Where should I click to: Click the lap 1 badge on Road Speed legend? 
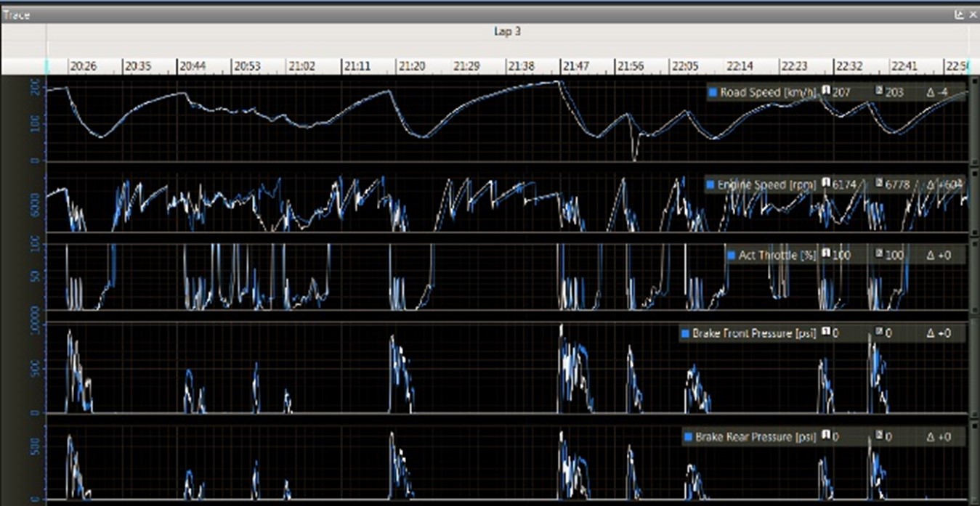pos(826,92)
